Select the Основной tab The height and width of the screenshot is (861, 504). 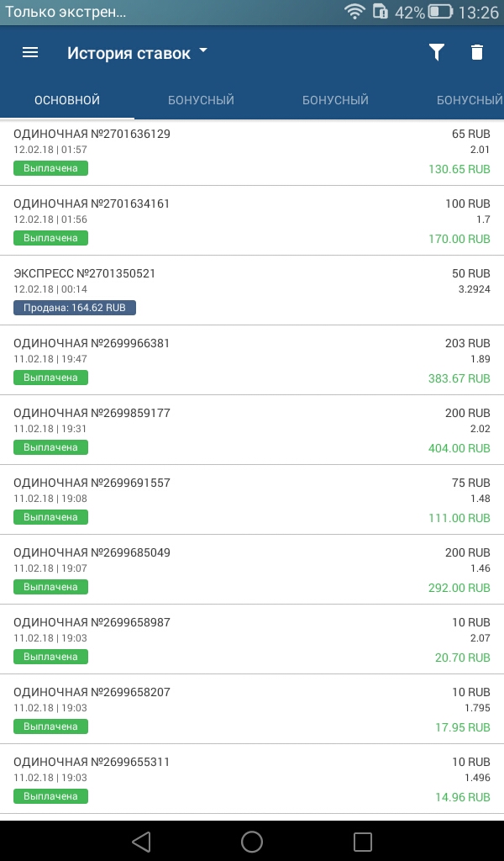pyautogui.click(x=67, y=100)
